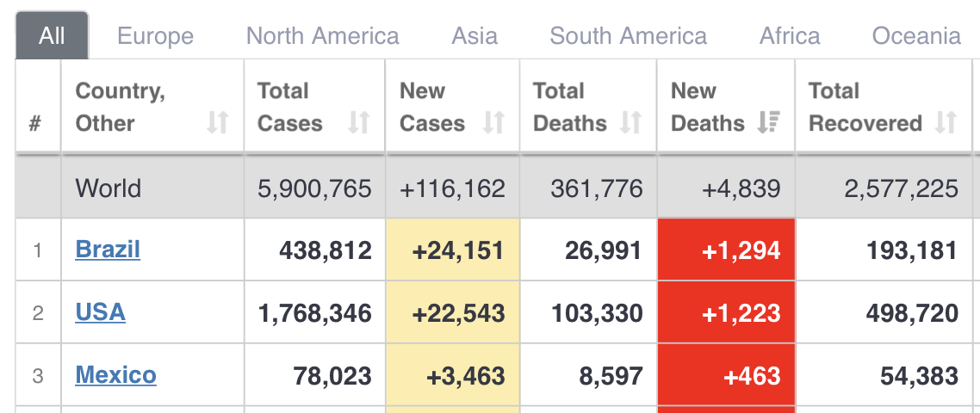Click the Total Deaths header label
The height and width of the screenshot is (413, 980).
pos(569,107)
